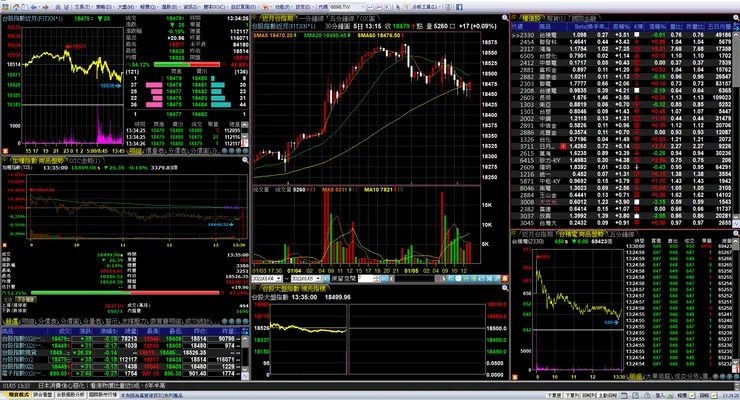Click the double down-chevron toolbar icon
Screen dimensions: 740x400
tap(67, 7)
